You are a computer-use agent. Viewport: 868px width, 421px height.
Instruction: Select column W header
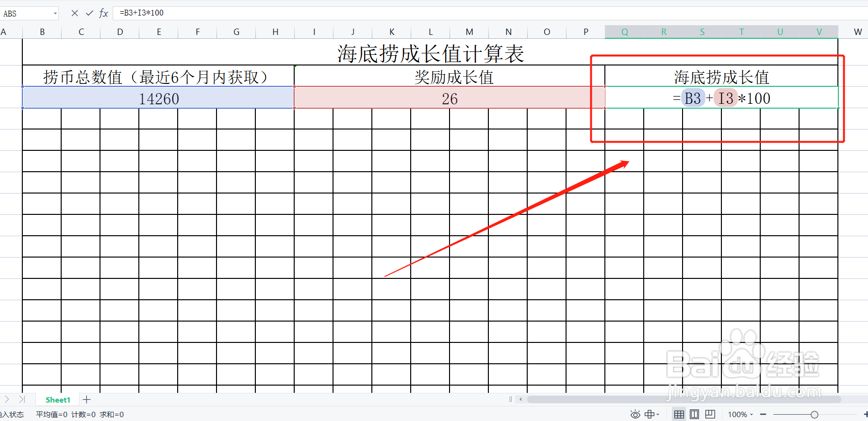coord(858,32)
